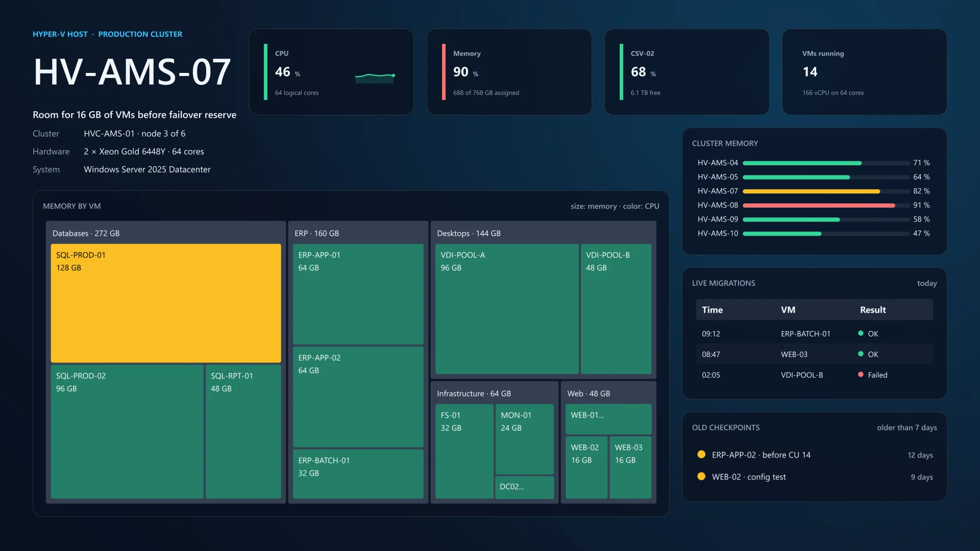This screenshot has width=980, height=551.
Task: Click the Infrastructure · 64 GB group header
Action: [x=474, y=393]
